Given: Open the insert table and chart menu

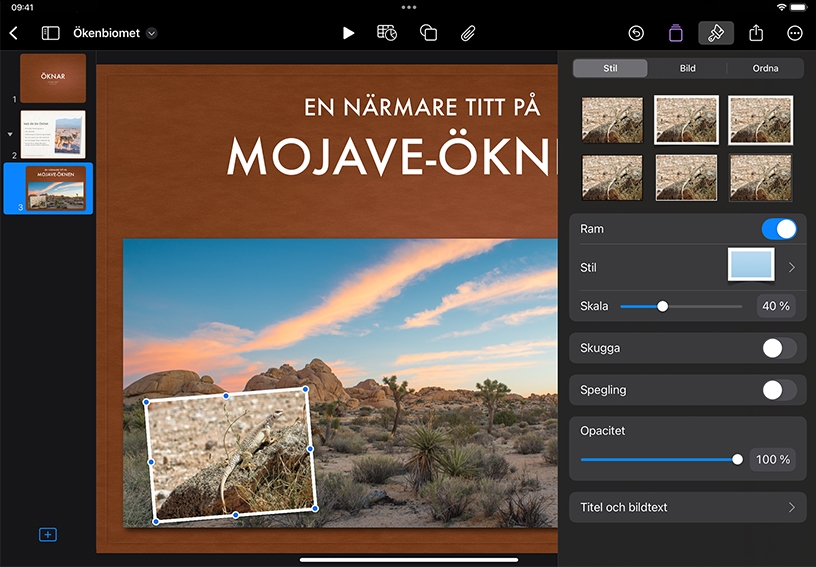Looking at the screenshot, I should click(x=387, y=33).
